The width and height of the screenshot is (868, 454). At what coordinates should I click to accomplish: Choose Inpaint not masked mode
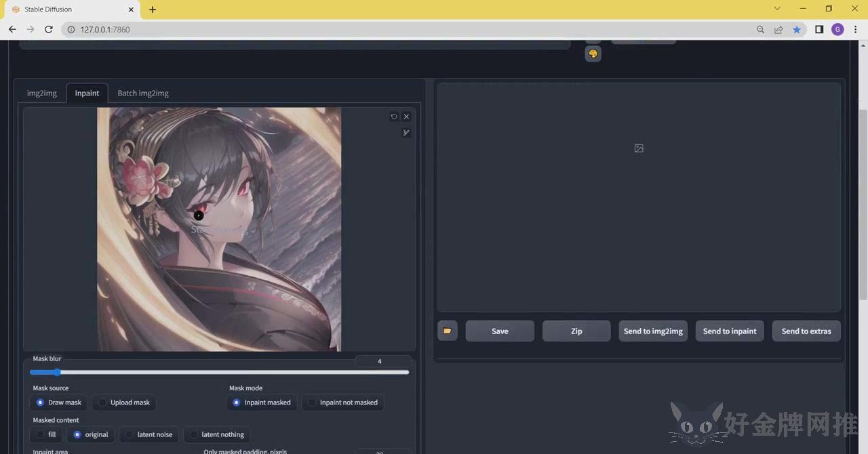pyautogui.click(x=342, y=403)
